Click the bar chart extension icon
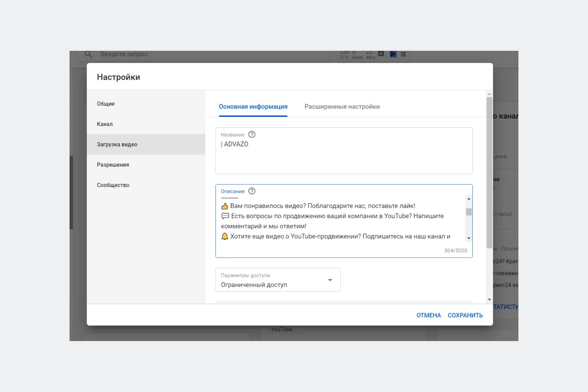The height and width of the screenshot is (392, 588). [381, 53]
